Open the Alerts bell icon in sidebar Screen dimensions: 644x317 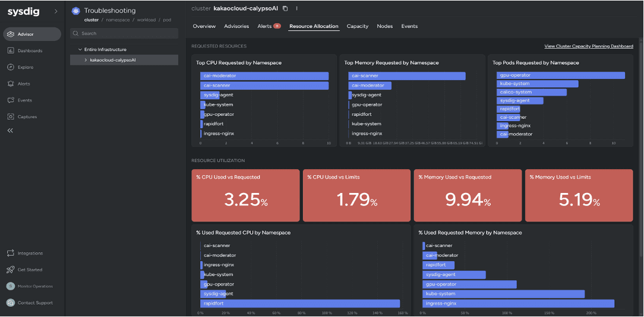(11, 83)
